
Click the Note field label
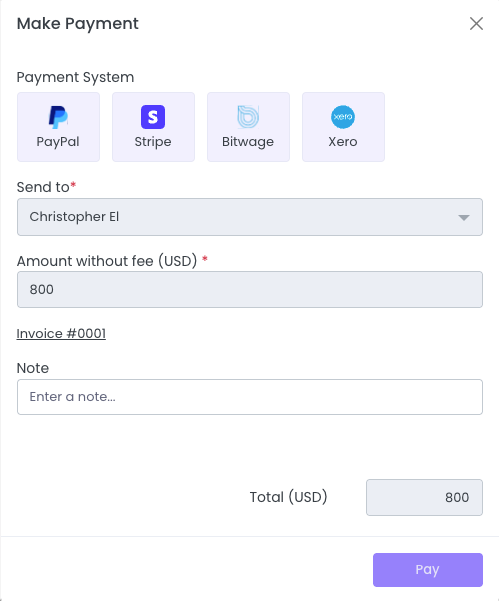coord(33,368)
